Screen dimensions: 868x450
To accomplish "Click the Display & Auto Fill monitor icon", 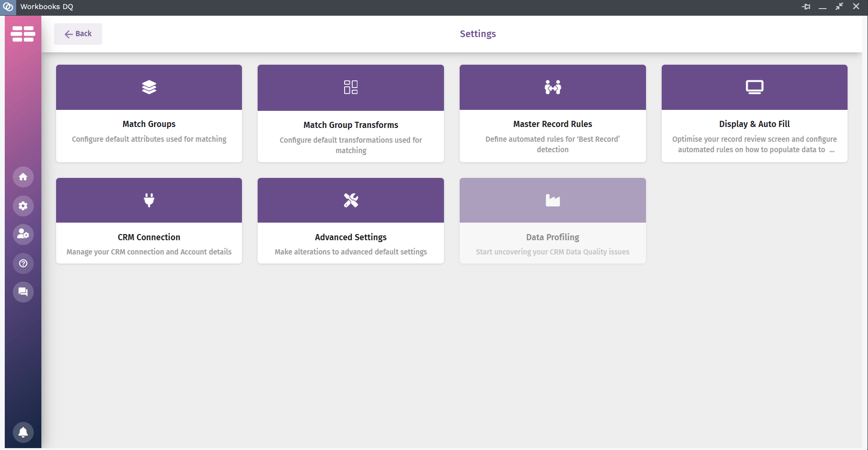I will 754,87.
